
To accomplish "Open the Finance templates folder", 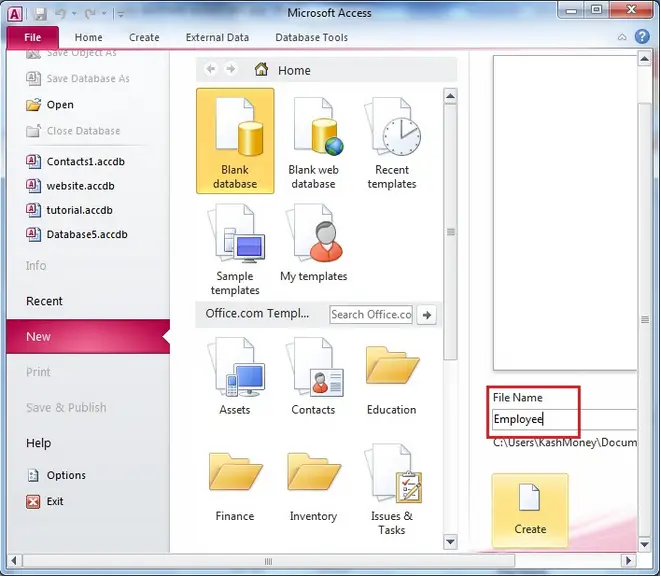I will click(x=235, y=487).
